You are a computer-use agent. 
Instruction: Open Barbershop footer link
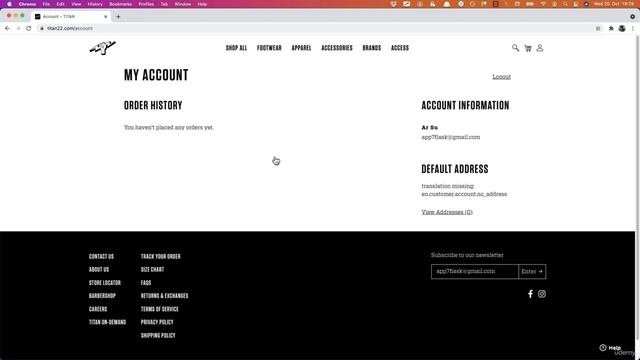(102, 296)
